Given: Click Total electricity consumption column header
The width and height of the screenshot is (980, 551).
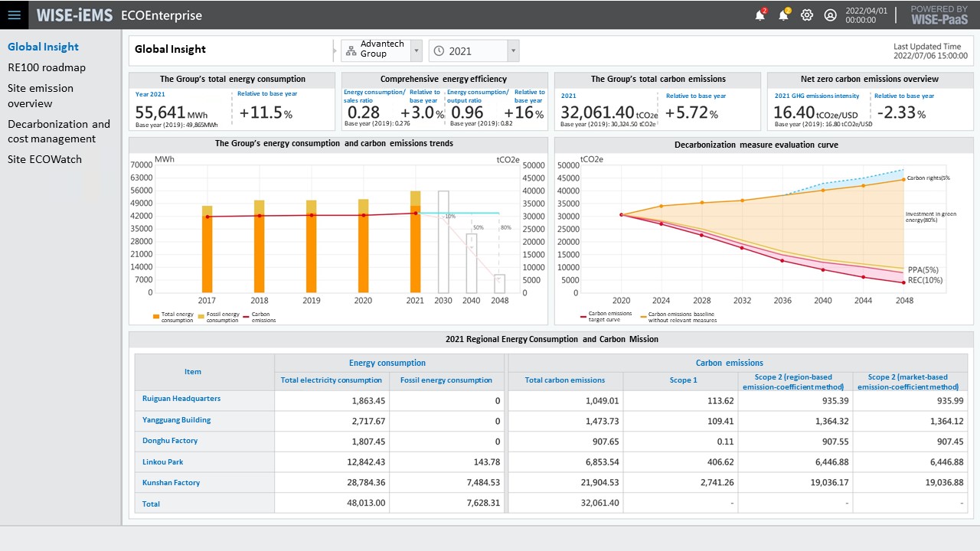Looking at the screenshot, I should coord(332,380).
